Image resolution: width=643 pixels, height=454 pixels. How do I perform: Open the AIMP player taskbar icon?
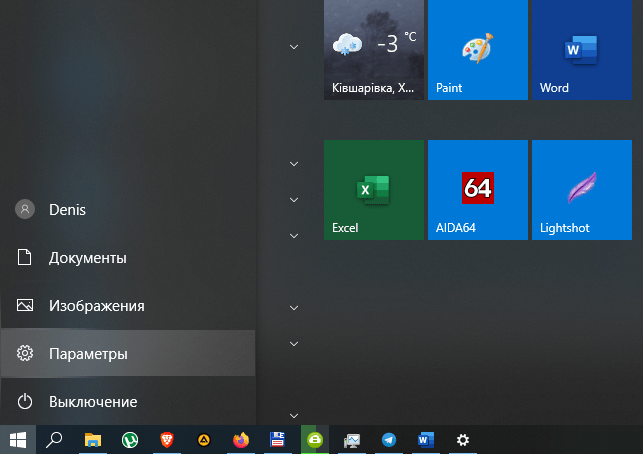pyautogui.click(x=204, y=440)
